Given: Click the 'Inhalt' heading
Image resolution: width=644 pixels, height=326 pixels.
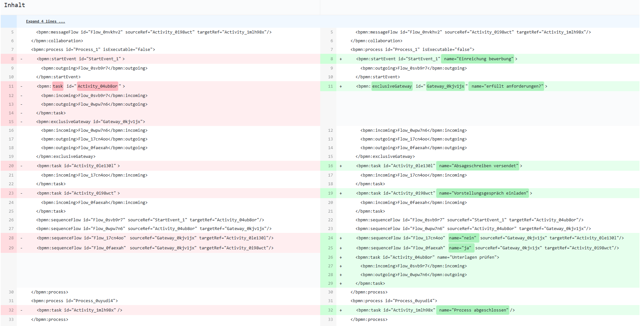Looking at the screenshot, I should 14,5.
